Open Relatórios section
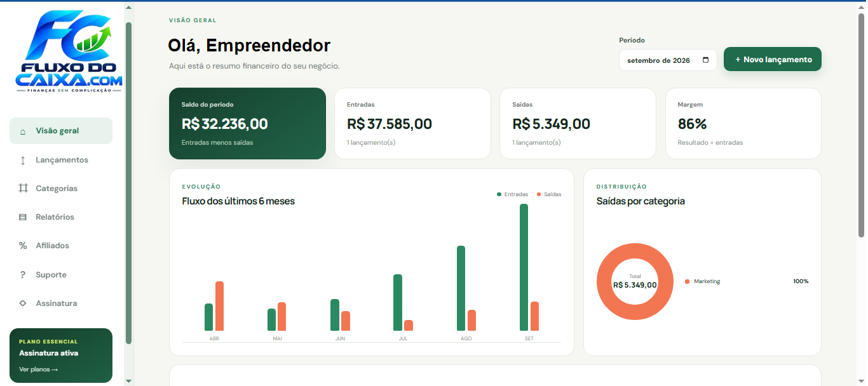The height and width of the screenshot is (386, 868). (x=61, y=217)
